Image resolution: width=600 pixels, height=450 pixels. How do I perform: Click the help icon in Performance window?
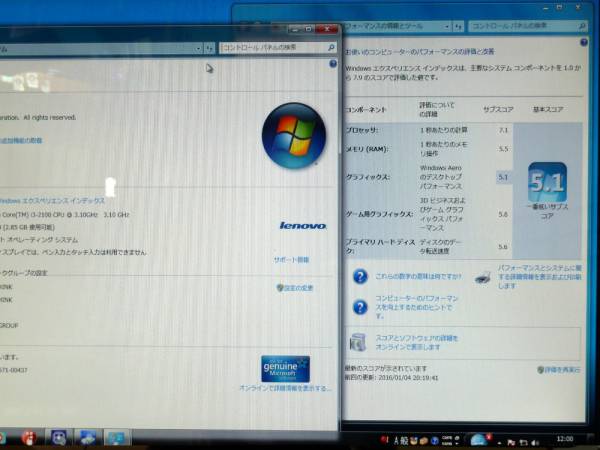tap(584, 42)
